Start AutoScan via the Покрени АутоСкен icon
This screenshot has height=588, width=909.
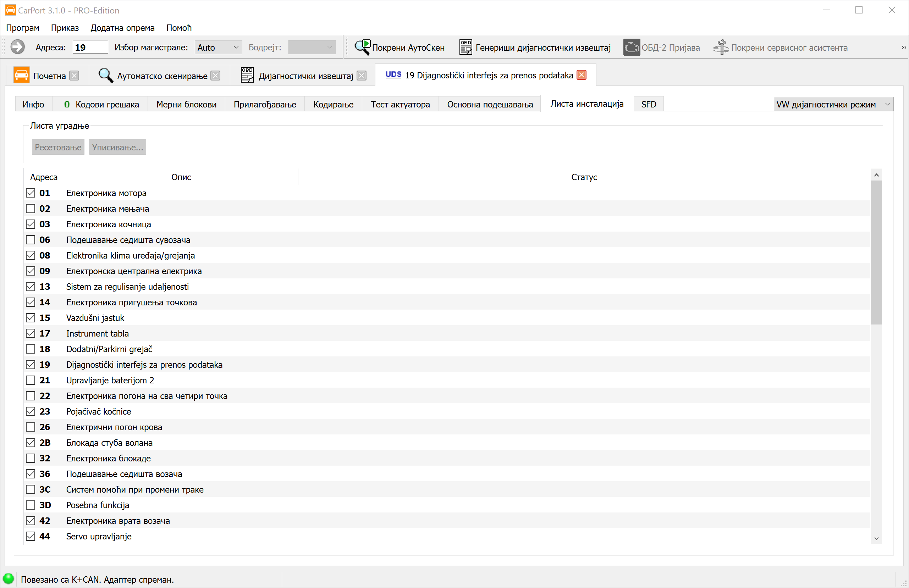coord(362,47)
